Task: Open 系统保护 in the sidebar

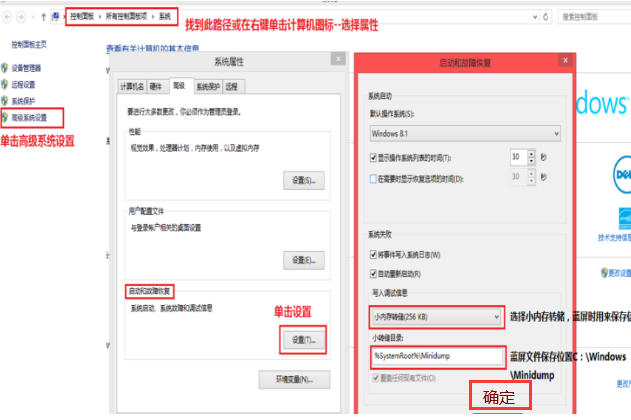Action: point(23,101)
